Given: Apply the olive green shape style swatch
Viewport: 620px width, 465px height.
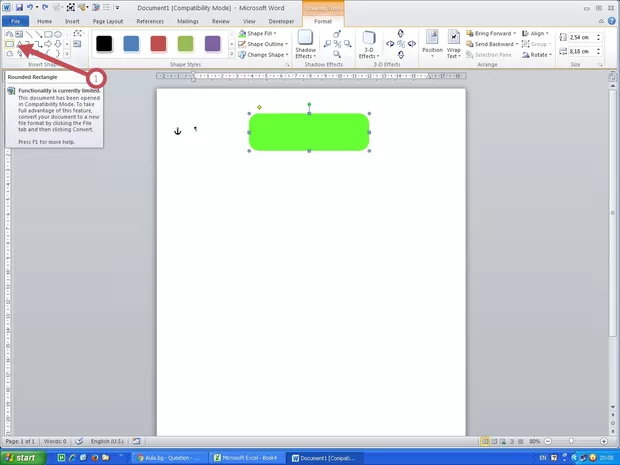Looking at the screenshot, I should click(185, 44).
